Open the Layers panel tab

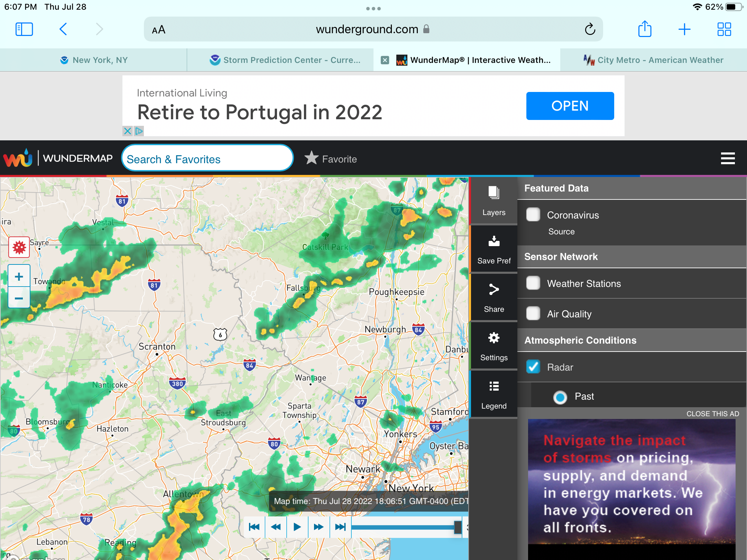click(x=494, y=201)
